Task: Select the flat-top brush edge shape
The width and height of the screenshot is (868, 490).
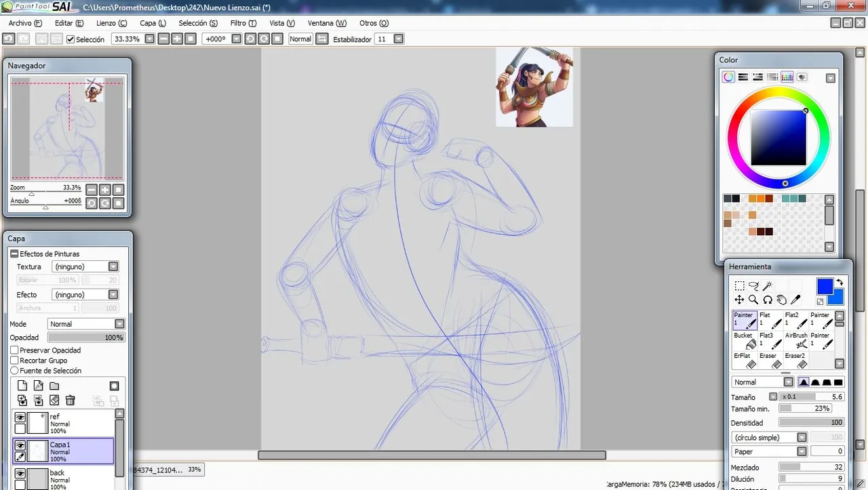Action: [x=840, y=382]
